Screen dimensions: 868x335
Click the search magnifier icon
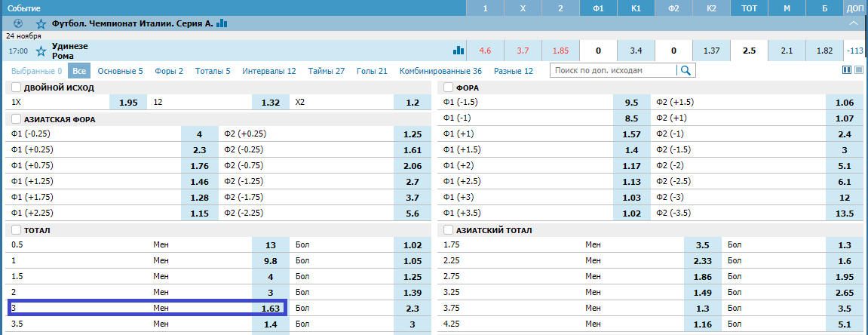point(686,70)
